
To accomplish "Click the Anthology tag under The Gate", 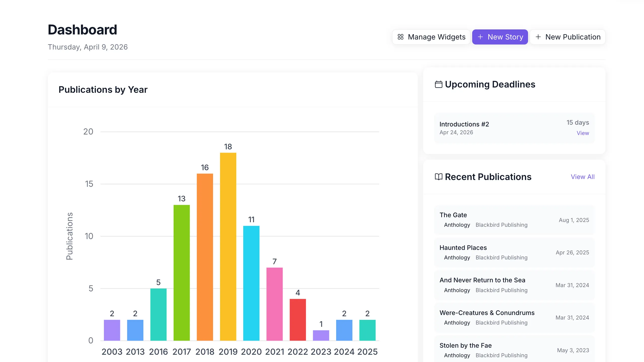I will 457,225.
